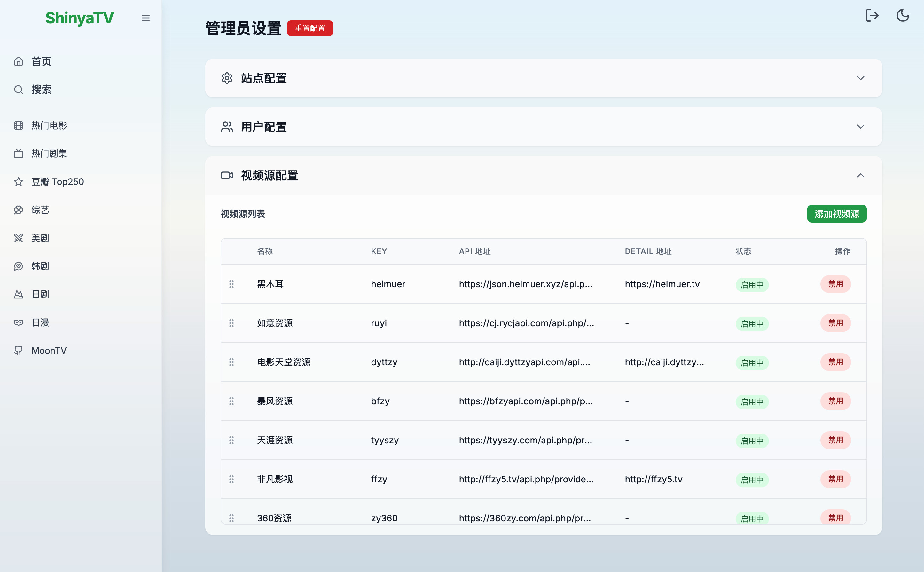Open the 日剧 category
Viewport: 924px width, 572px height.
pyautogui.click(x=81, y=294)
